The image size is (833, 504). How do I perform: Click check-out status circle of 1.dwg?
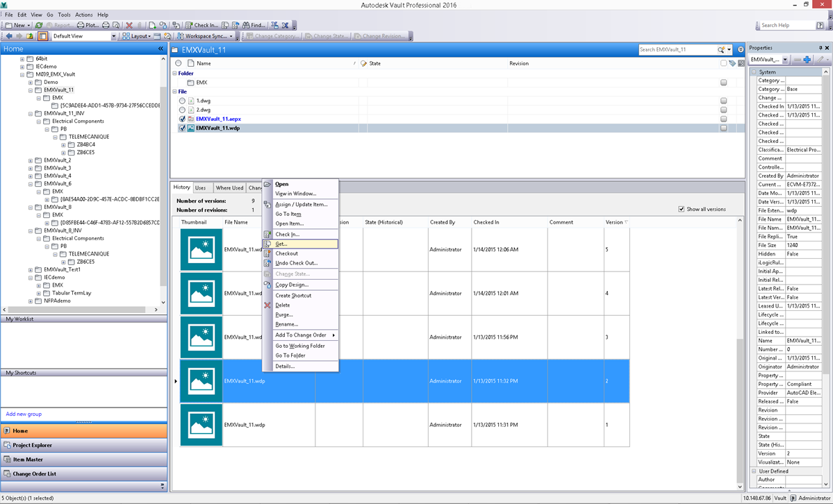[x=182, y=101]
